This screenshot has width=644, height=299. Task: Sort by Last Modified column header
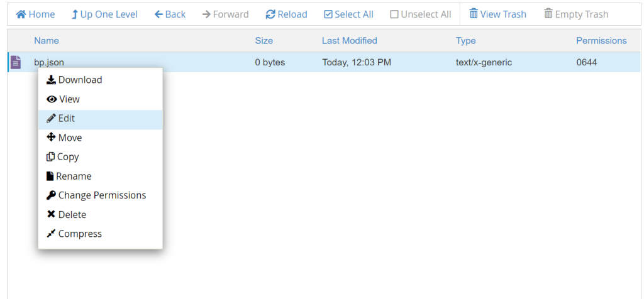point(349,41)
